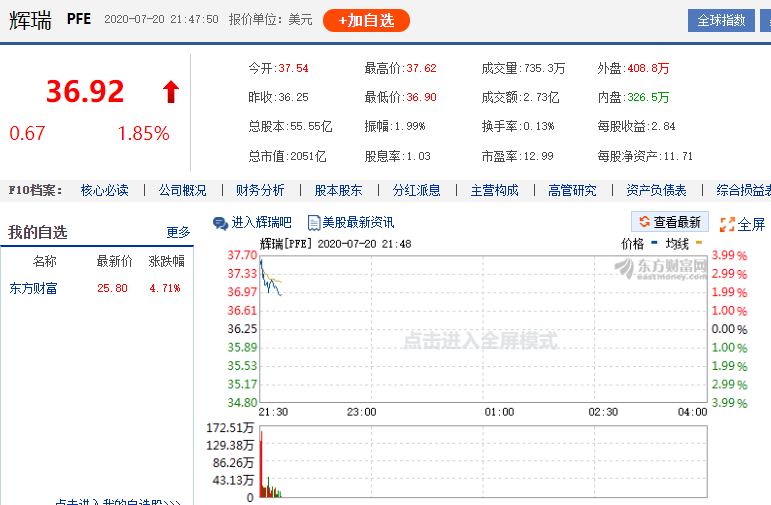771x505 pixels.
Task: Click the fullscreen expand icon
Action: (727, 225)
